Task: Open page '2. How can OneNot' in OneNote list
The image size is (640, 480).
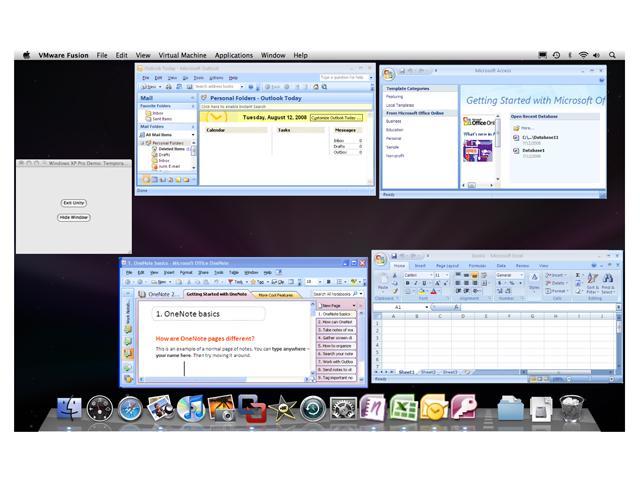Action: [x=337, y=322]
